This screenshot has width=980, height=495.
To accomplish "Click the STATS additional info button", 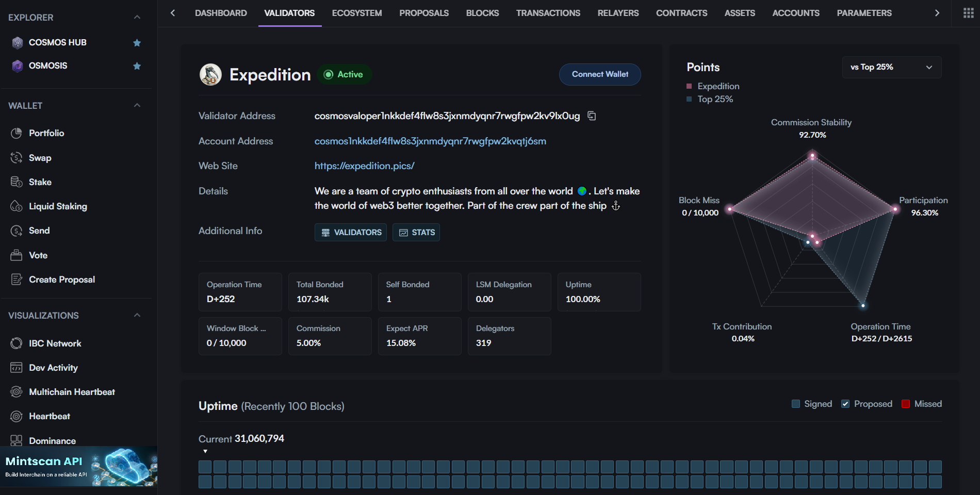I will click(416, 232).
